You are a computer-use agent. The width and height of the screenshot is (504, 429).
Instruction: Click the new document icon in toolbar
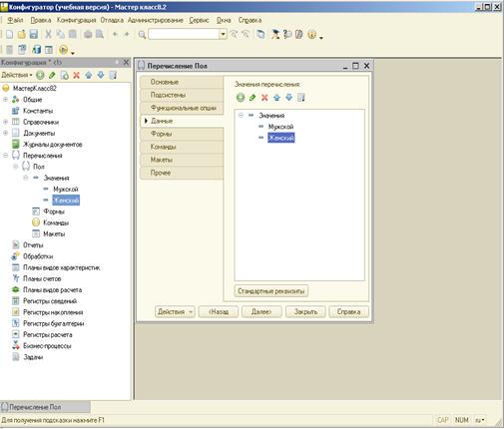pyautogui.click(x=10, y=34)
